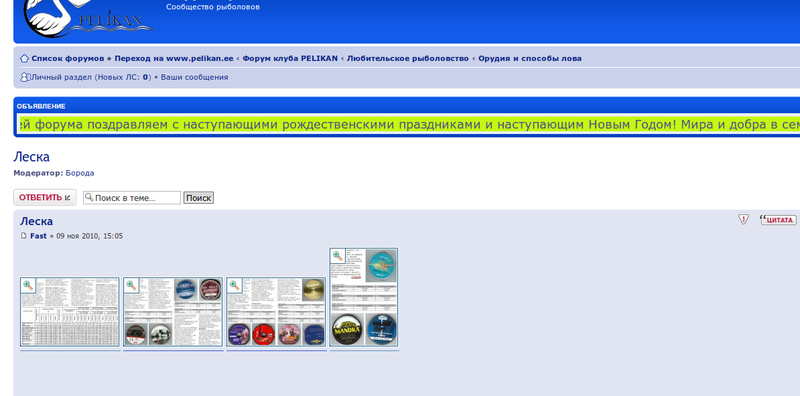
Task: Click the Поиск search button
Action: pos(198,197)
